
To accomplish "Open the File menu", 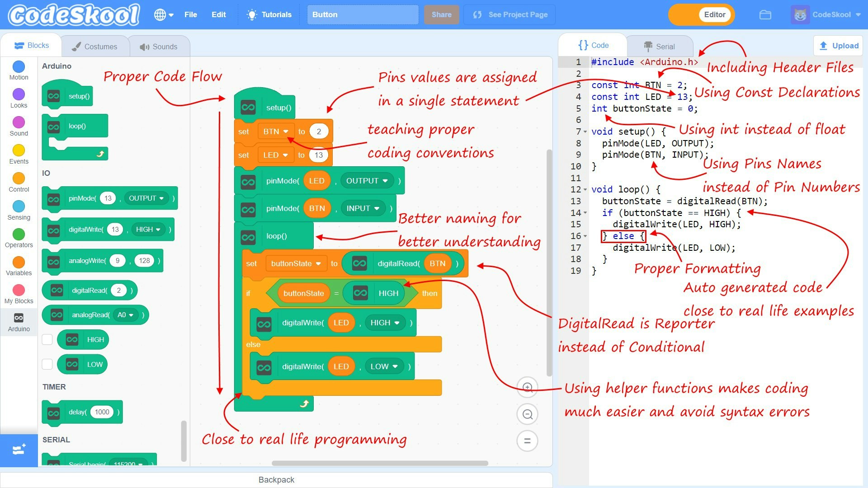I will (x=190, y=15).
